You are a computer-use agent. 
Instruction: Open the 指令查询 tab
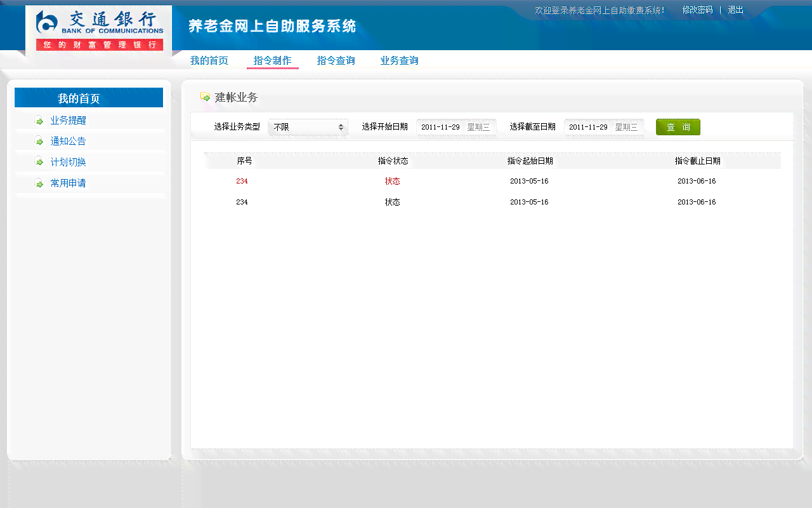click(336, 61)
